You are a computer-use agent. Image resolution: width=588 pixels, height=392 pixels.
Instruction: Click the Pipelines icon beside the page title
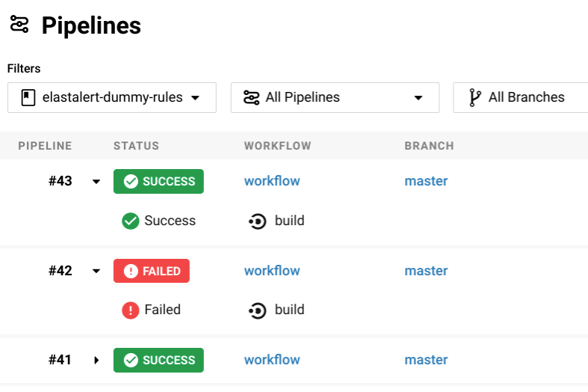click(19, 24)
